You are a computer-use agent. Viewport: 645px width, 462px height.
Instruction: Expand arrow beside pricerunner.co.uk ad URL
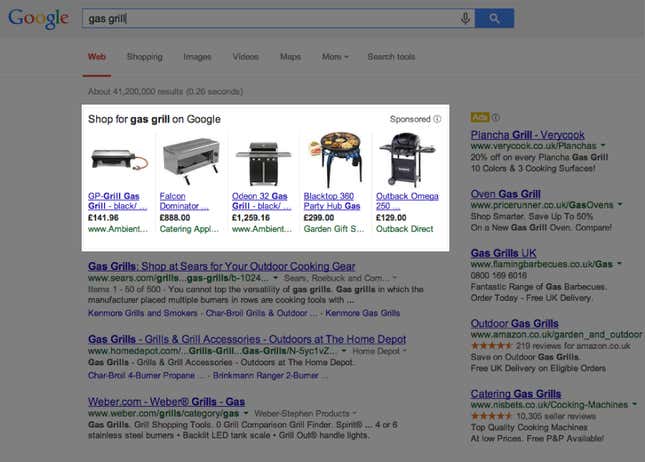click(620, 205)
